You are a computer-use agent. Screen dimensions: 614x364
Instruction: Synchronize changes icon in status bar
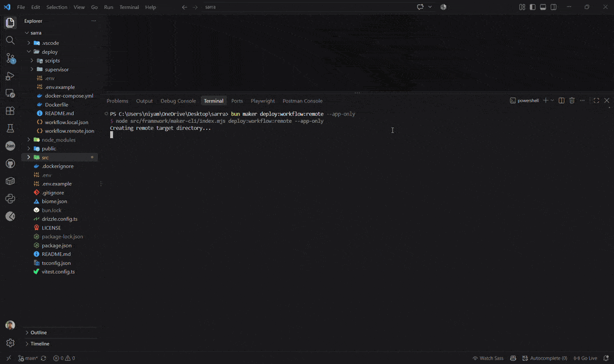44,358
